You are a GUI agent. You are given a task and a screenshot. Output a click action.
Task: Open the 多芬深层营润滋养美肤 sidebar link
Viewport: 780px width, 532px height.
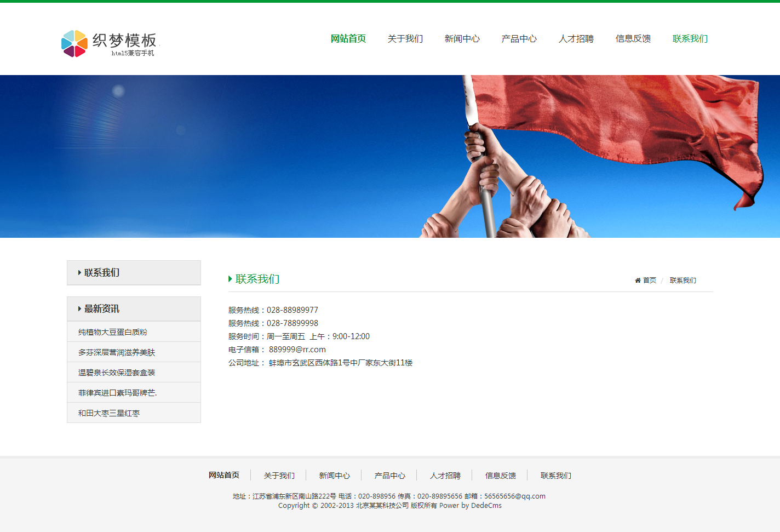116,352
